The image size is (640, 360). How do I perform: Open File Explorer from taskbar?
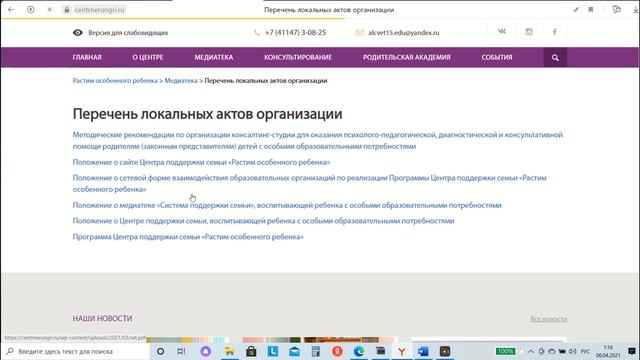229,351
